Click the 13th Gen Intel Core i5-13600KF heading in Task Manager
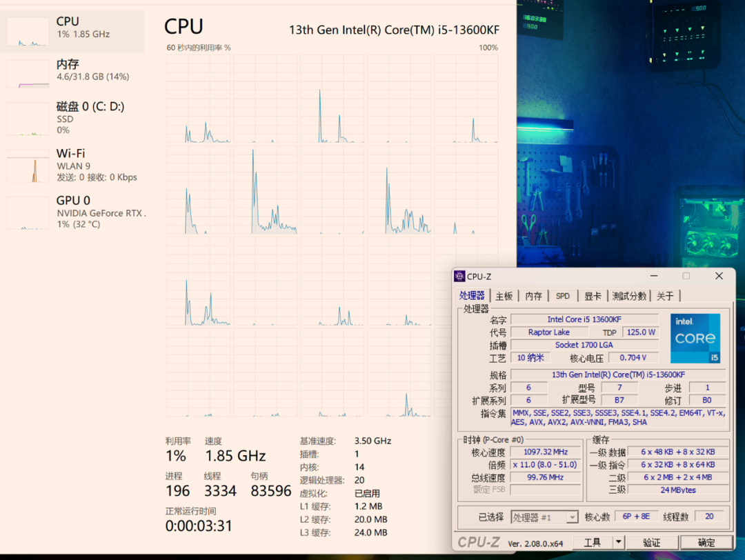Viewport: 745px width, 560px height. pos(394,30)
